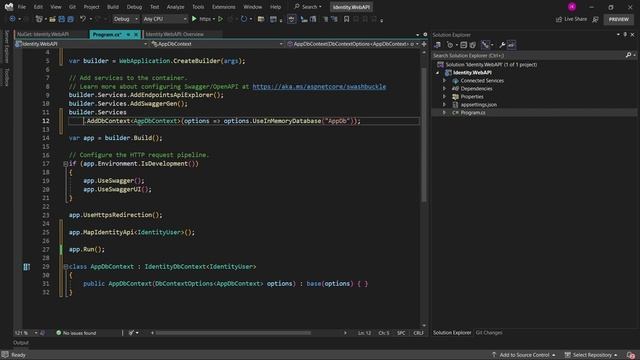
Task: Open the Debug menu in menu bar
Action: coord(134,7)
